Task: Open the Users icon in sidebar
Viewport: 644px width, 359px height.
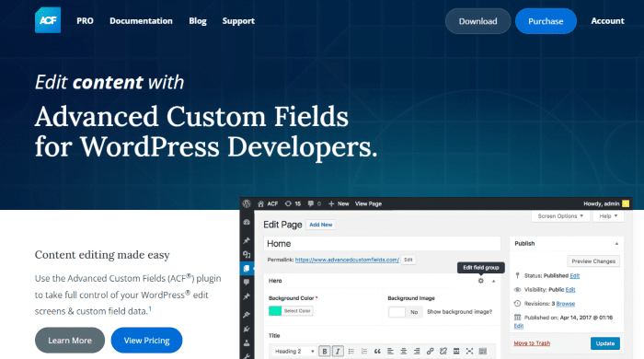Action: (x=247, y=343)
